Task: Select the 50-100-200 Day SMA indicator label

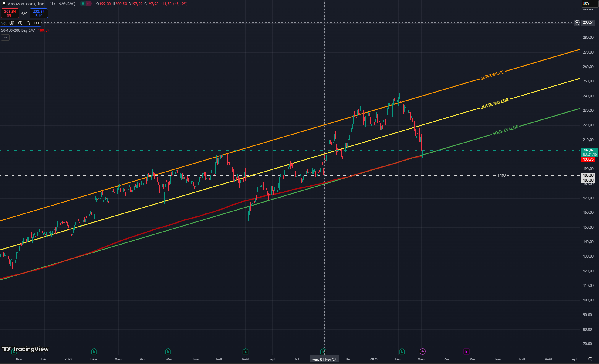Action: [18, 30]
